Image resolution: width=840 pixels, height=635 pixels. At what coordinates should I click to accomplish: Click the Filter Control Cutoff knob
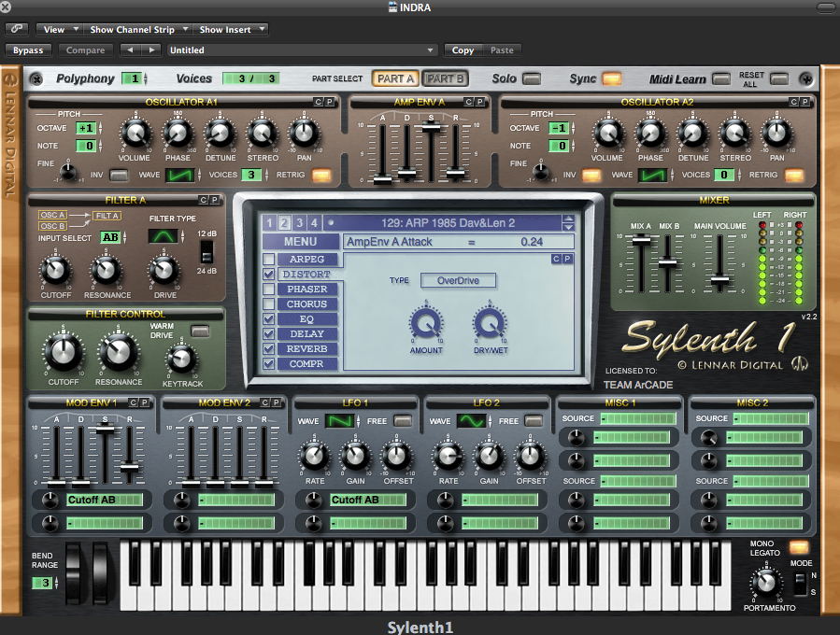[64, 353]
